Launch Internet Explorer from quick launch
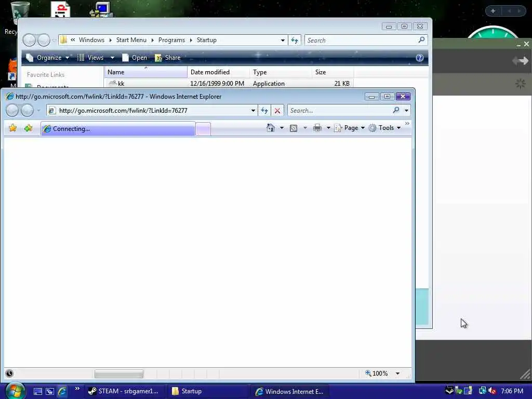 (62, 392)
